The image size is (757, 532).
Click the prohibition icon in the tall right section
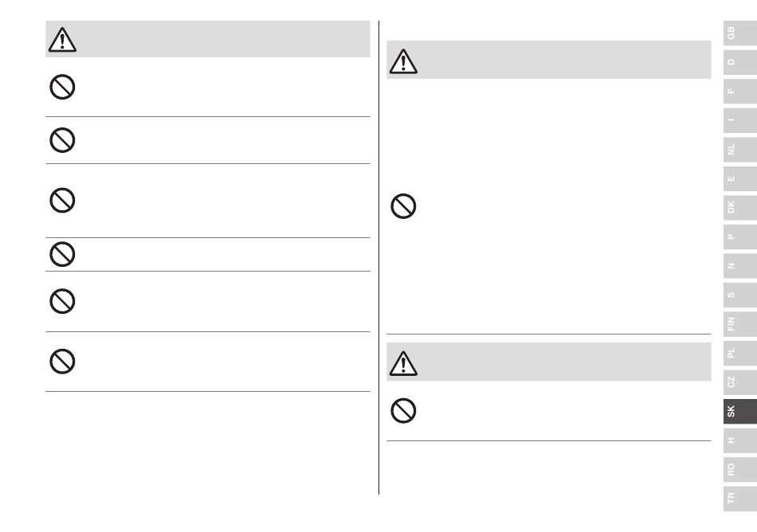(403, 206)
